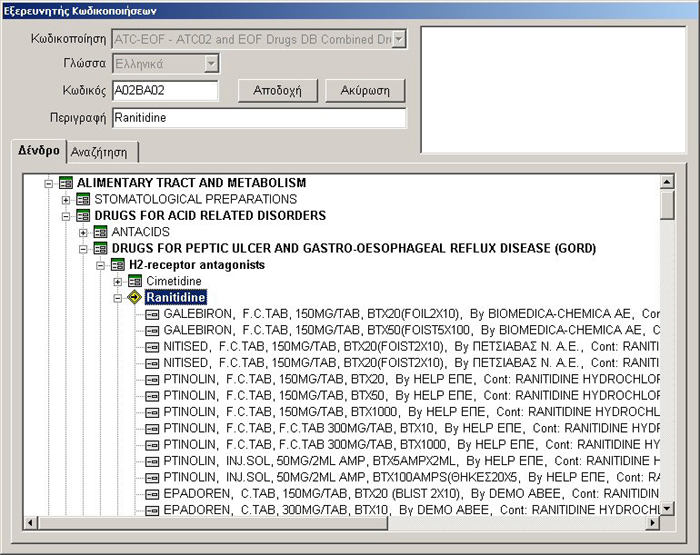Expand the Cimetidine node
Image resolution: width=700 pixels, height=555 pixels.
pyautogui.click(x=117, y=282)
